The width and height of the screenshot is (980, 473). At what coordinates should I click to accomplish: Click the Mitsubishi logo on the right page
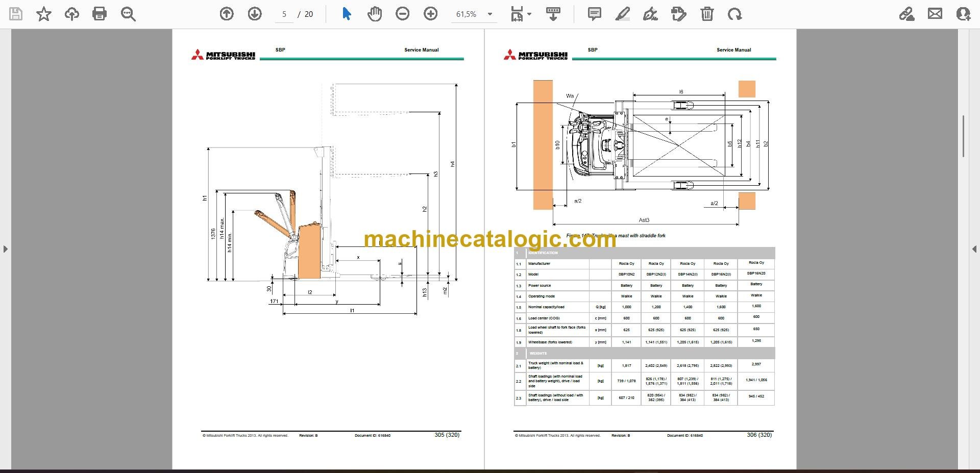click(x=535, y=55)
